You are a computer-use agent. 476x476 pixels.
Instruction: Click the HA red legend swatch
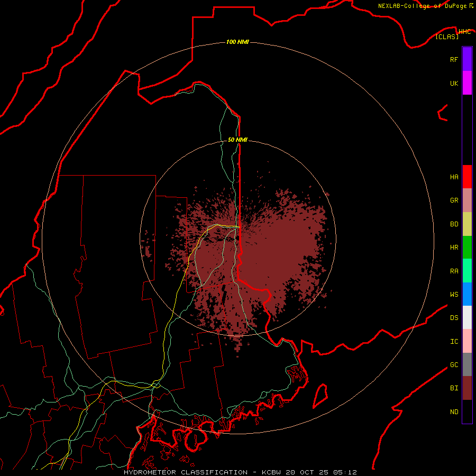coord(467,177)
